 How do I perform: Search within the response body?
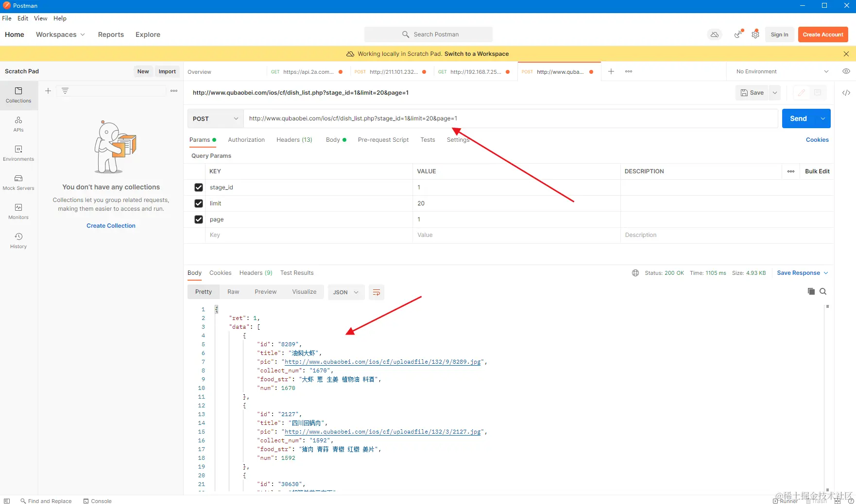coord(823,291)
